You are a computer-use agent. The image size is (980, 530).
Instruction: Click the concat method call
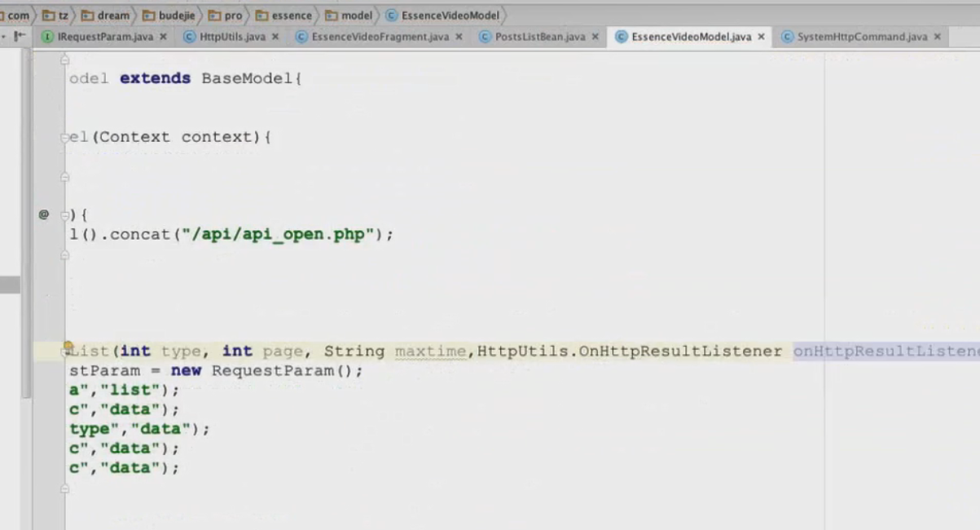(x=140, y=235)
